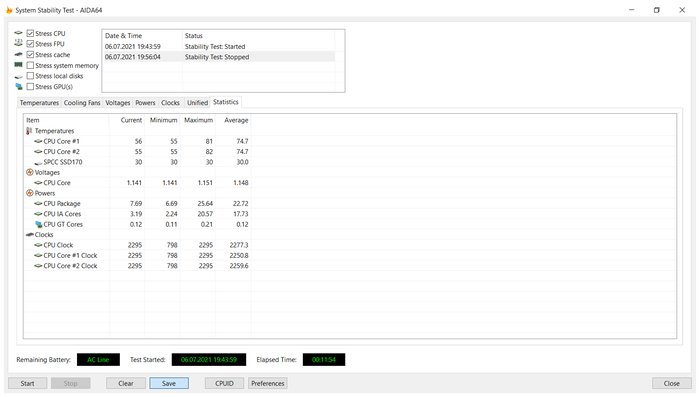Click the AIDA64 flame icon in title bar
The width and height of the screenshot is (700, 397).
[x=8, y=10]
